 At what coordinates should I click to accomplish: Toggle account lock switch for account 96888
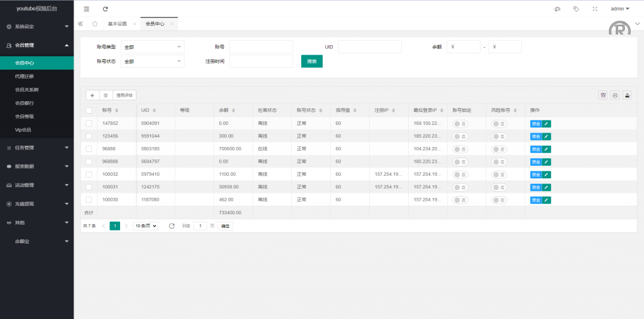click(x=460, y=149)
